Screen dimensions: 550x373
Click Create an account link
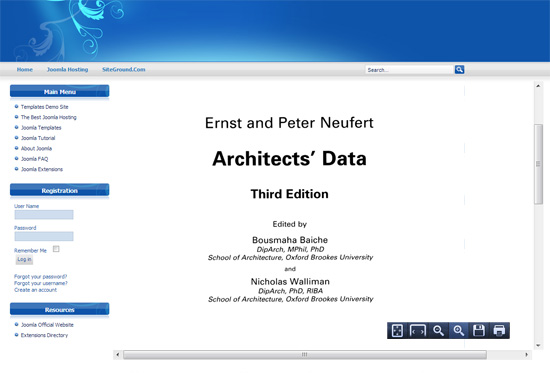35,290
